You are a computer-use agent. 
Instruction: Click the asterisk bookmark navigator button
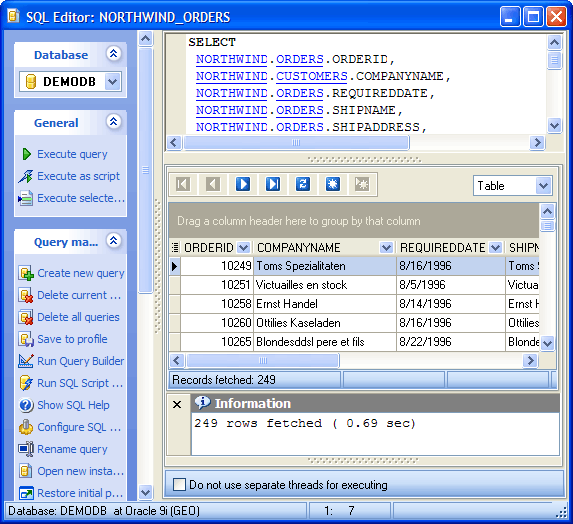click(x=333, y=184)
